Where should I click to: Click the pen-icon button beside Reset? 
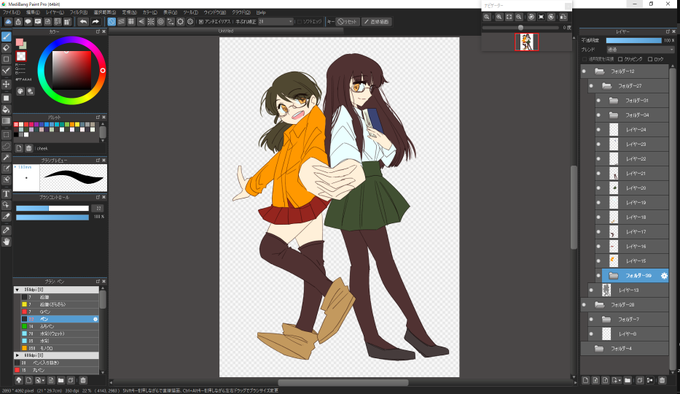click(x=376, y=21)
